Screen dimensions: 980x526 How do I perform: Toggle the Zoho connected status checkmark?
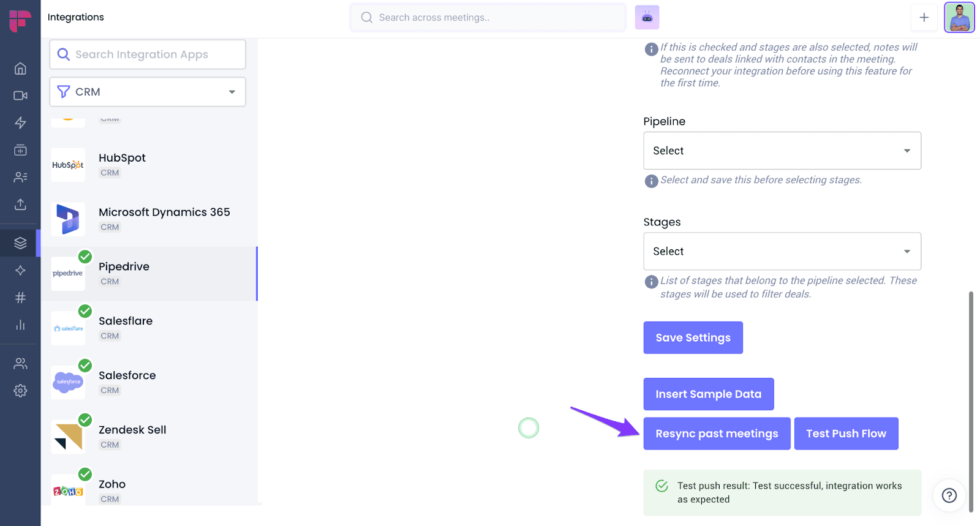tap(85, 475)
